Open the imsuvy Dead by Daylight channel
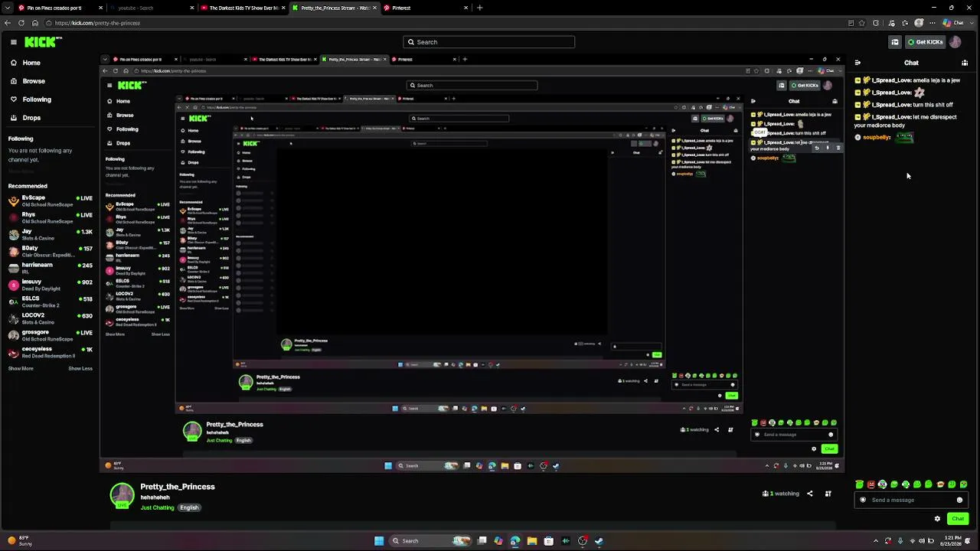The height and width of the screenshot is (551, 980). (x=51, y=285)
